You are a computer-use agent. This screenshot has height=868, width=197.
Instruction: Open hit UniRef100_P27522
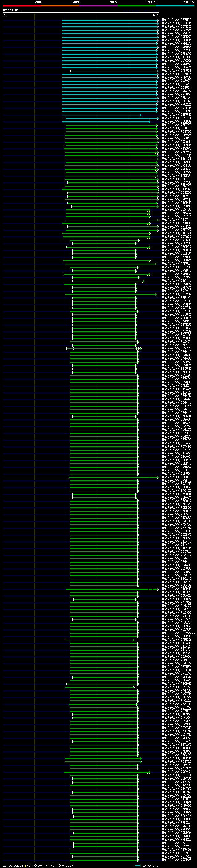click(176, 20)
